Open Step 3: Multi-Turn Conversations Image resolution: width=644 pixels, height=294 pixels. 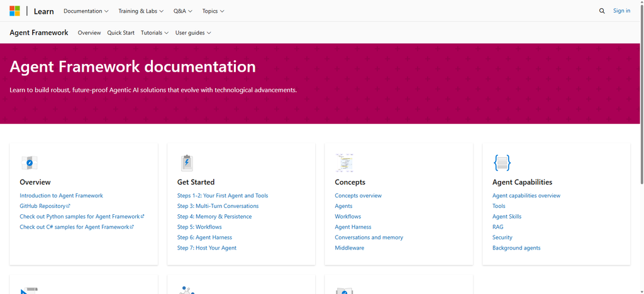click(218, 206)
